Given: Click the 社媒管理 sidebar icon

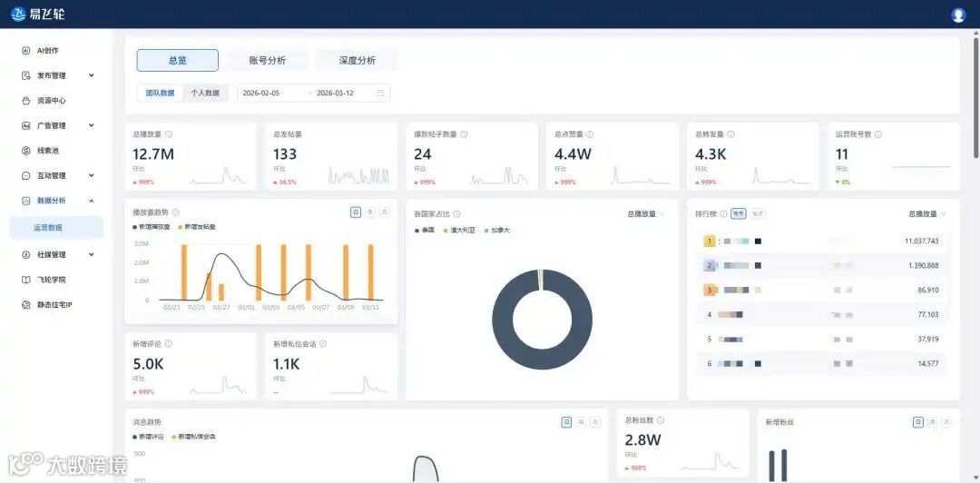Looking at the screenshot, I should 25,254.
